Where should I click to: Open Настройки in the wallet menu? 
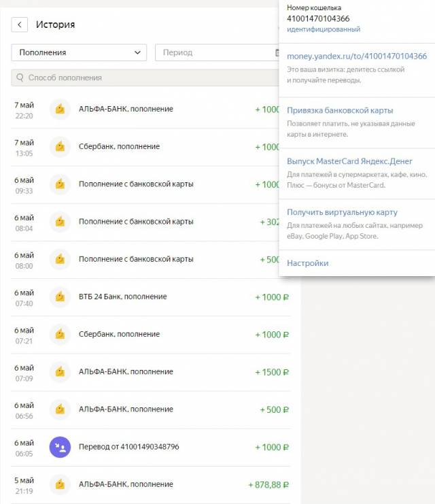307,263
